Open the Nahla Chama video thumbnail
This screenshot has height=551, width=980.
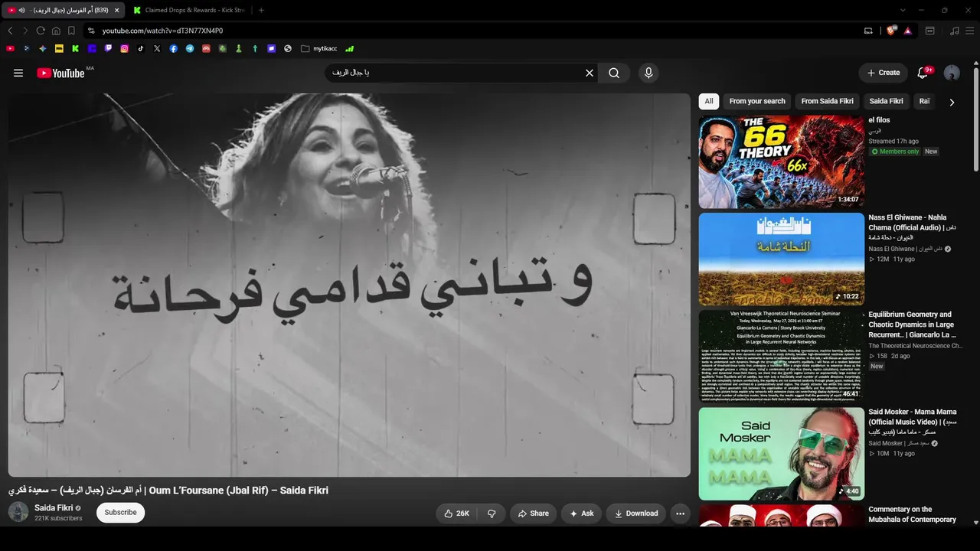[x=781, y=259]
